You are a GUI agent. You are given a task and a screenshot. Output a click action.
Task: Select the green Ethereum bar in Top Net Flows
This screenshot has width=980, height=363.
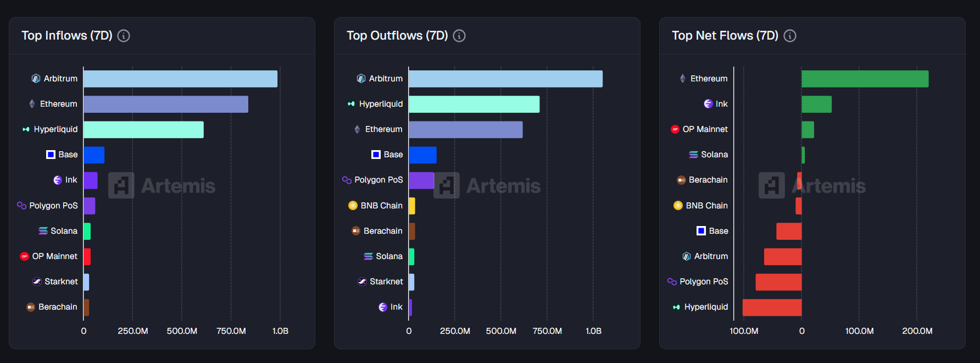coord(865,79)
